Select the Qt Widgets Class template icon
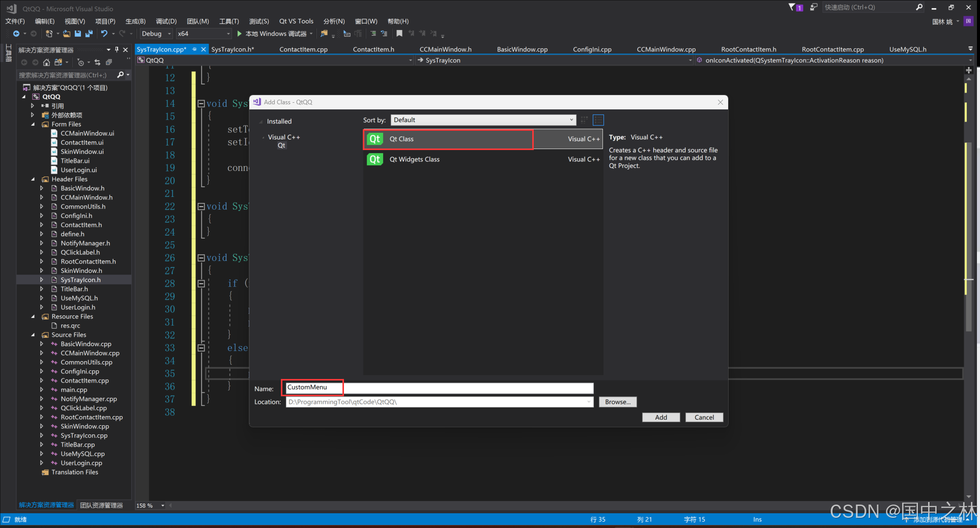This screenshot has width=980, height=528. click(x=375, y=159)
